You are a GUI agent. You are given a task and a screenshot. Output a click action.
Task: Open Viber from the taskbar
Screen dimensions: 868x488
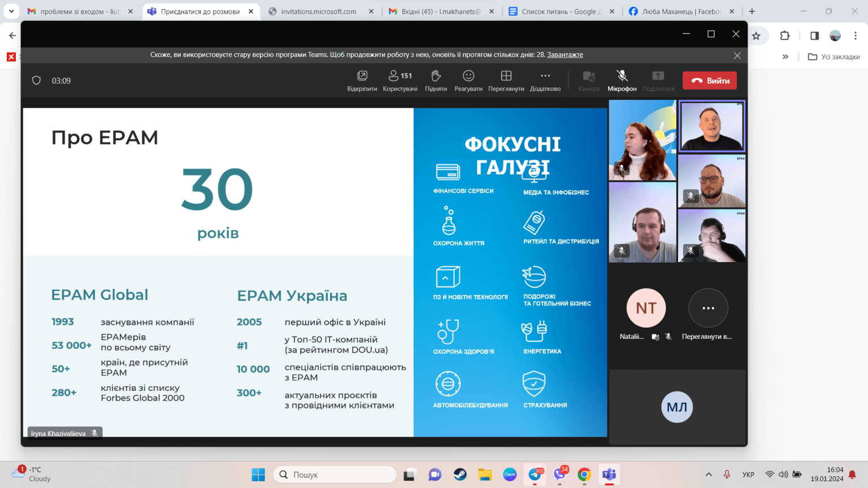tap(559, 474)
